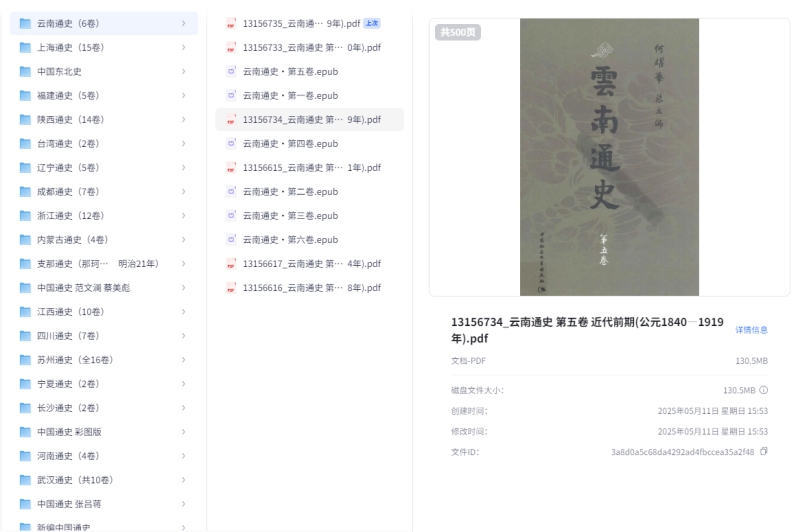
Task: Click the PDF icon of file 13156735
Action: [231, 23]
